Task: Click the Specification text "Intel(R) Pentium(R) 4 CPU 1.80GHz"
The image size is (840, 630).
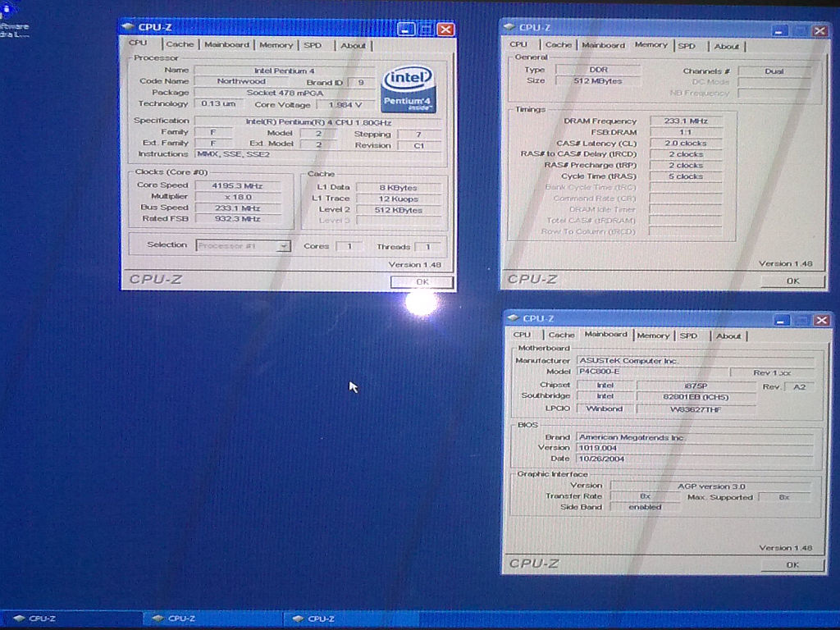Action: pos(318,122)
